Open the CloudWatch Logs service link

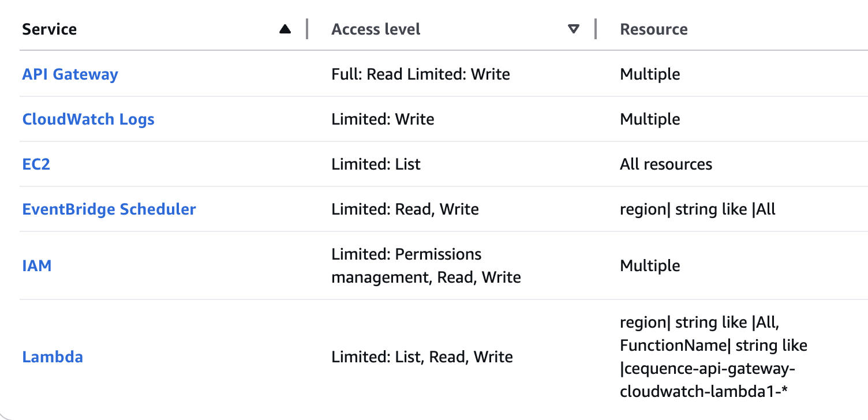pos(88,119)
